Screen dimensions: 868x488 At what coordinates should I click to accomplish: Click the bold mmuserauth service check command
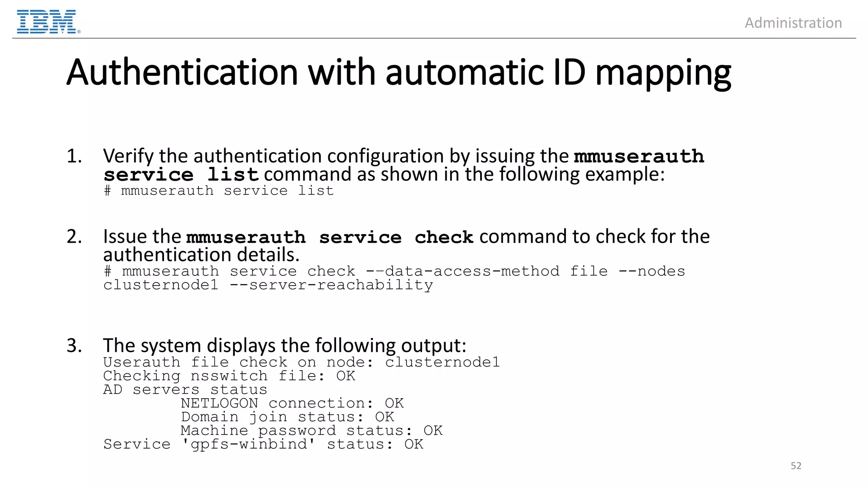[329, 237]
